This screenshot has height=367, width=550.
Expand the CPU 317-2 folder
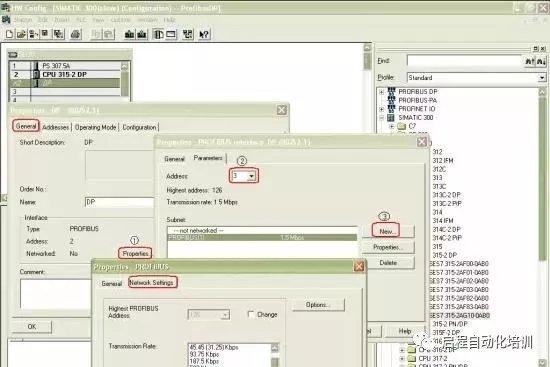pyautogui.click(x=402, y=359)
